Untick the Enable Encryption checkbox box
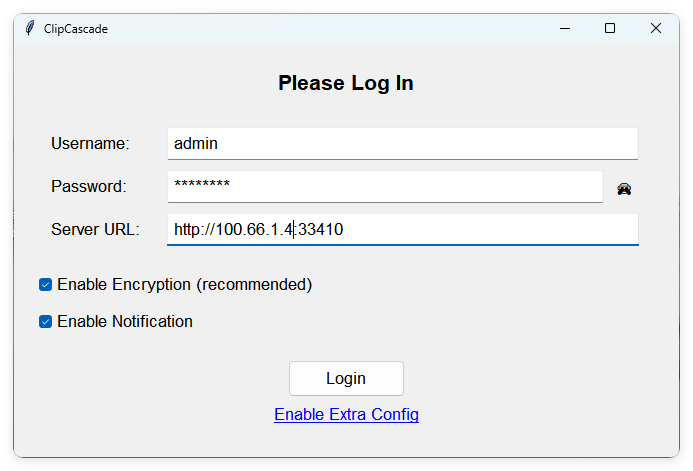This screenshot has width=693, height=471. [x=45, y=285]
